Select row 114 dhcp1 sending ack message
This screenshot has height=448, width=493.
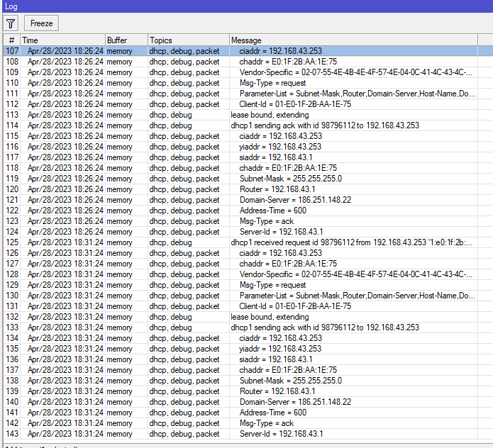tap(325, 125)
